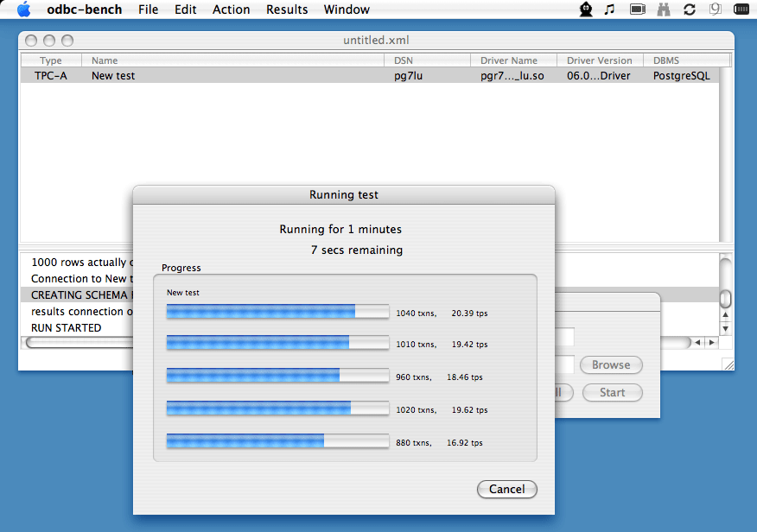Click the binoculars icon in menu bar

click(664, 9)
